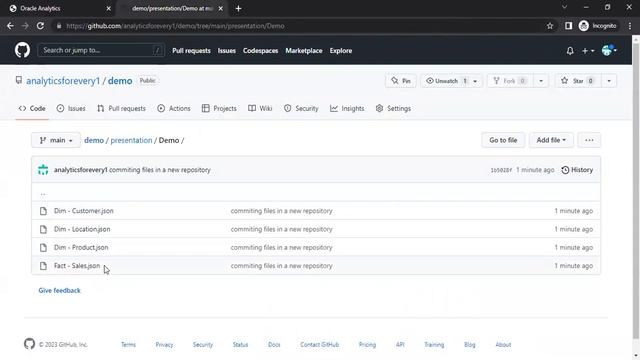
Task: Open Docs in the footer
Action: [274, 345]
